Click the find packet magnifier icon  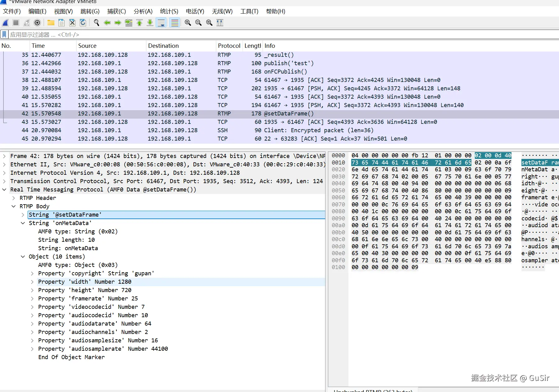coord(97,23)
